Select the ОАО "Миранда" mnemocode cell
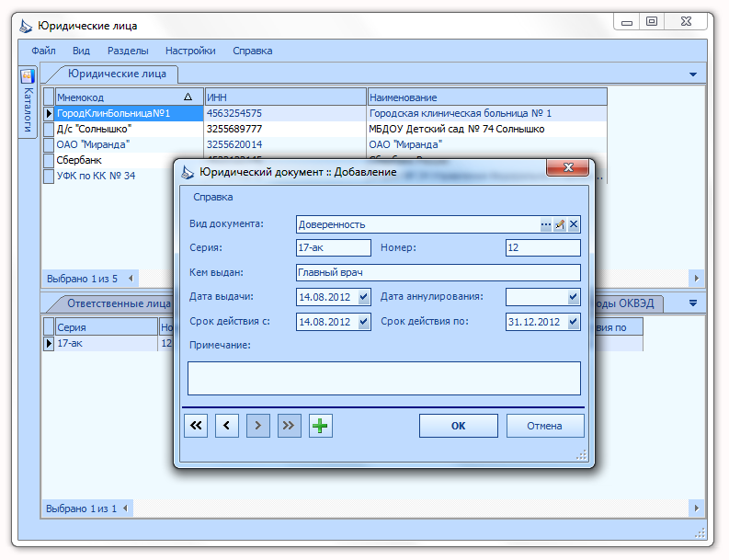The height and width of the screenshot is (560, 729). tap(129, 144)
